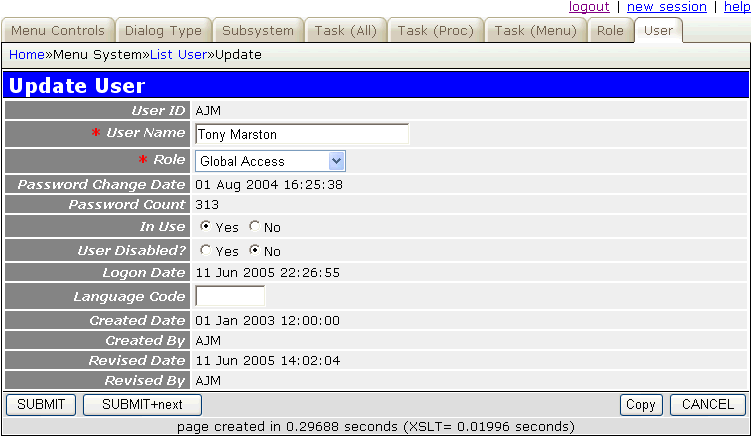Go to the Subsystem tab
This screenshot has width=752, height=437.
257,31
